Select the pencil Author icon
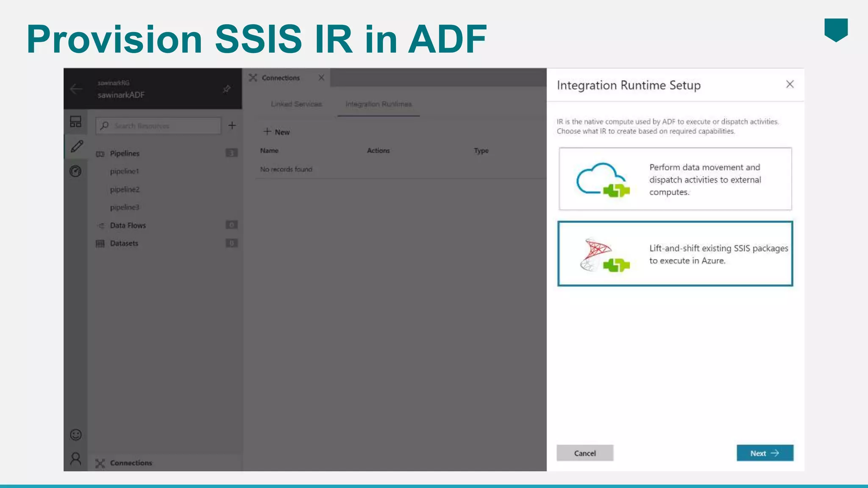This screenshot has width=868, height=488. (x=77, y=147)
